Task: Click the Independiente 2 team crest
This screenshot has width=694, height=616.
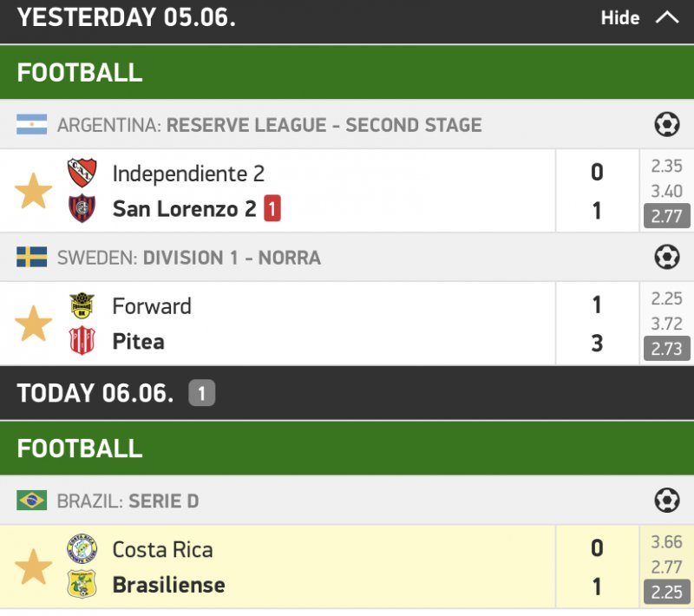Action: (82, 174)
